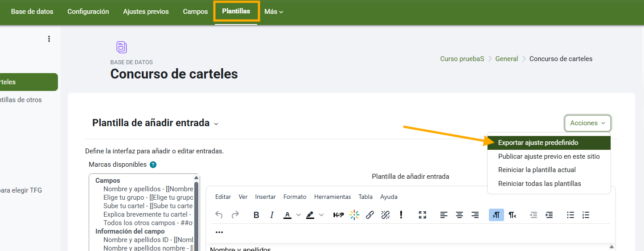
Task: Toggle right-to-left text direction
Action: [513, 215]
